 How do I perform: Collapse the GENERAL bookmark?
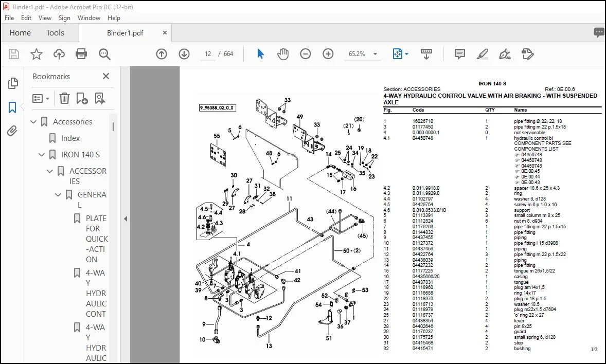(58, 195)
